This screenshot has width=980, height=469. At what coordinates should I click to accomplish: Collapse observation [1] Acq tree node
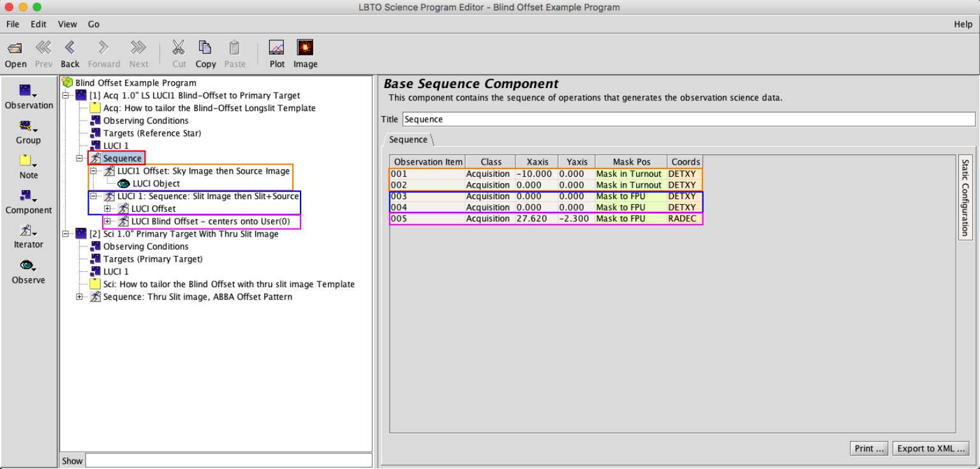pyautogui.click(x=66, y=95)
